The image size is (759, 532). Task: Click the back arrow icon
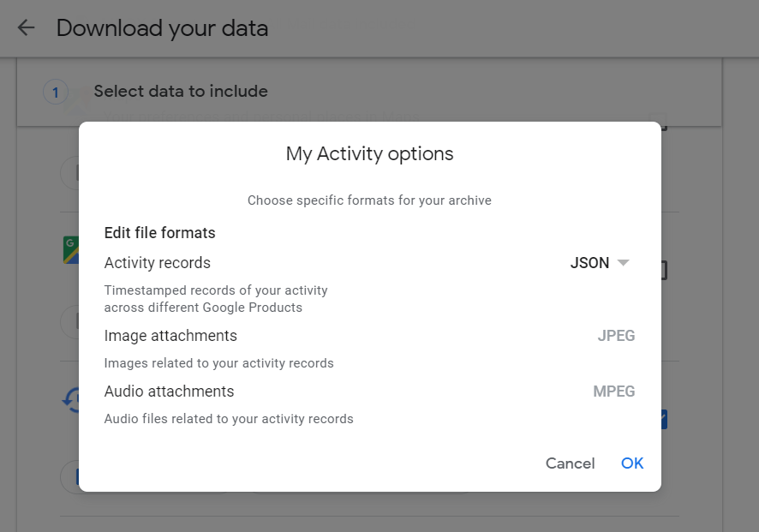click(26, 28)
